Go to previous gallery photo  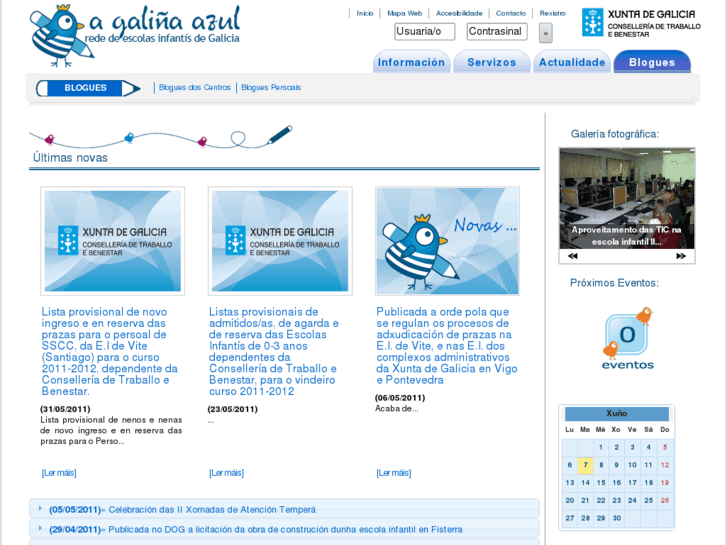pyautogui.click(x=573, y=256)
